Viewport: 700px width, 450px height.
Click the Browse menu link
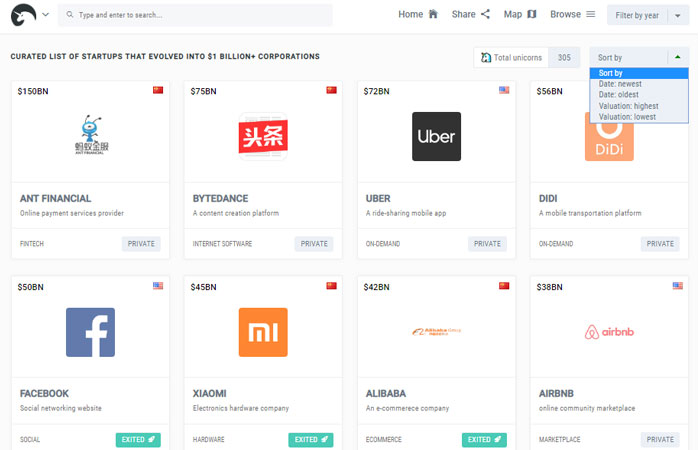(x=572, y=15)
